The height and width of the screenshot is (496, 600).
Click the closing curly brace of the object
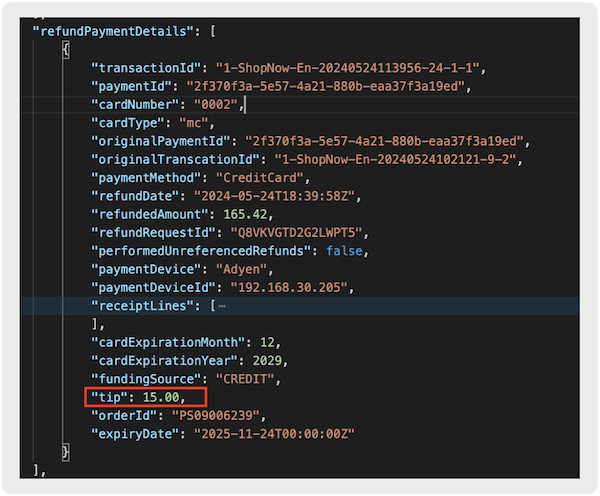66,452
